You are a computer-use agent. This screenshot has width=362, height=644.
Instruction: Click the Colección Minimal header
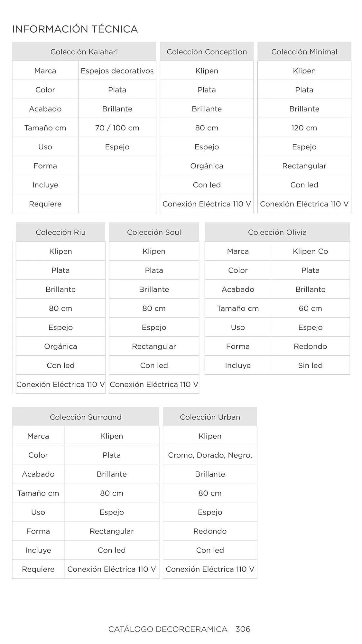point(304,52)
